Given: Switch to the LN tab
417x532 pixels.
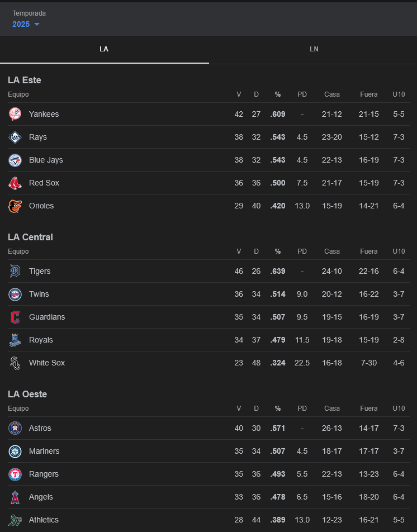Looking at the screenshot, I should 314,49.
